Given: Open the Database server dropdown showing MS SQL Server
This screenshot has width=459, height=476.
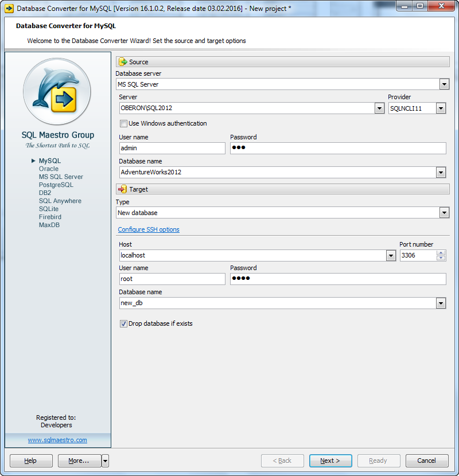Looking at the screenshot, I should 444,84.
